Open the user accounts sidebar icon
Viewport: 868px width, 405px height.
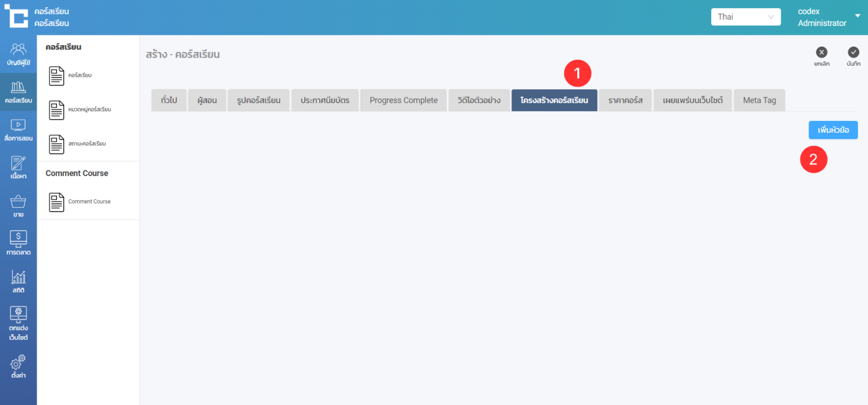pos(18,50)
